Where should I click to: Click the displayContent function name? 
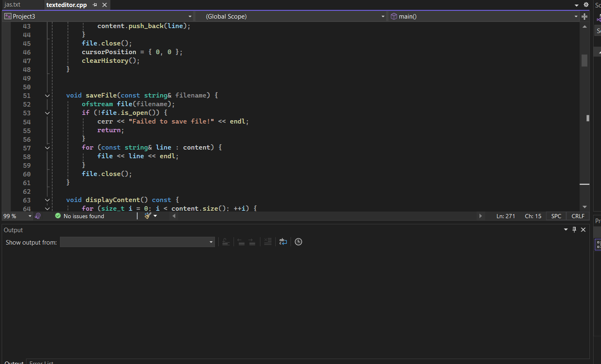[x=113, y=200]
